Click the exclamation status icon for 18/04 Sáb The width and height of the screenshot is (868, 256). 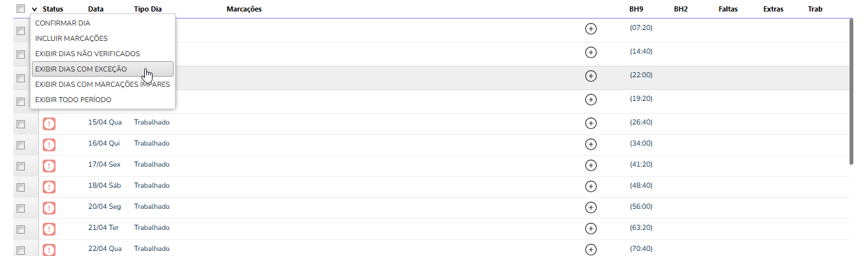pyautogui.click(x=49, y=187)
